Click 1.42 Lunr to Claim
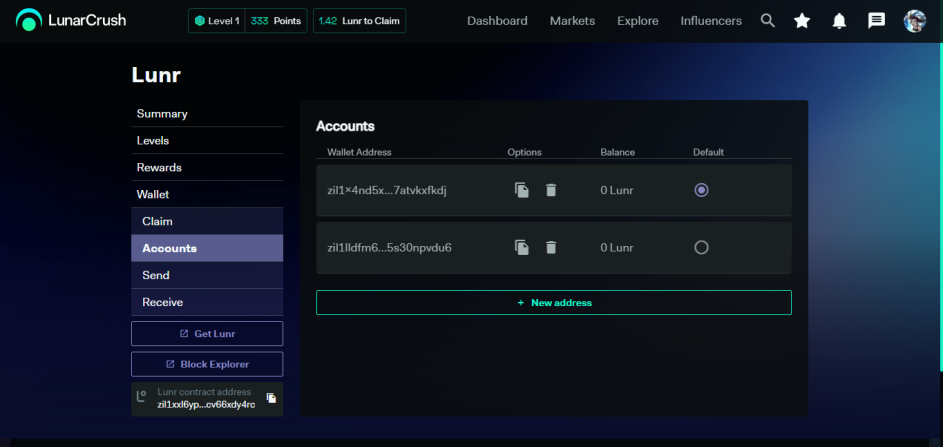 coord(360,20)
